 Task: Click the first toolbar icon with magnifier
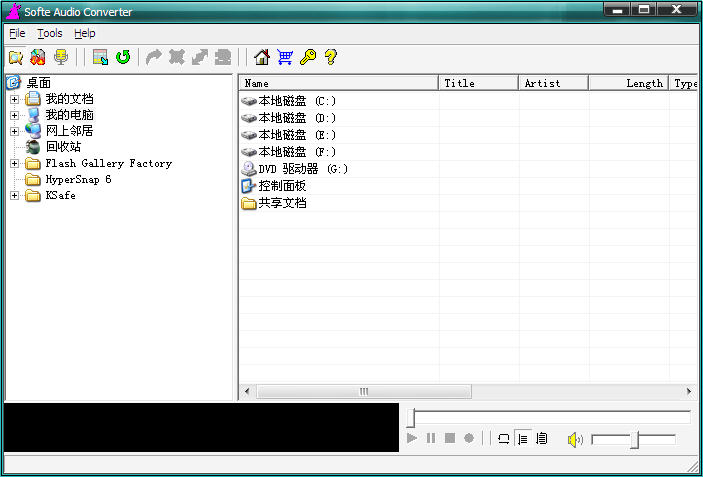click(15, 57)
